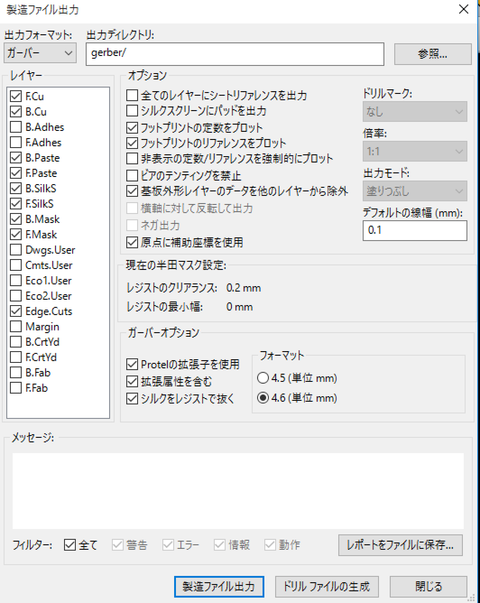
Task: Toggle the F.Mask layer checkbox
Action: [x=16, y=234]
